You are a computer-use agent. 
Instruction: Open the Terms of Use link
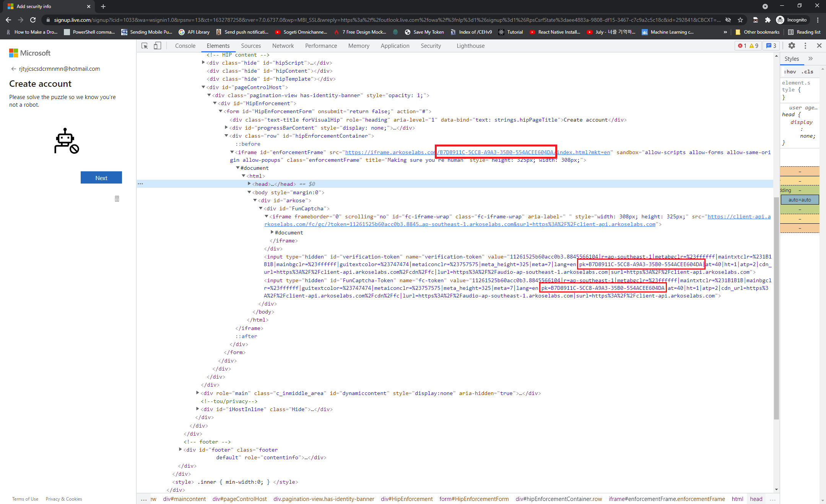point(25,499)
